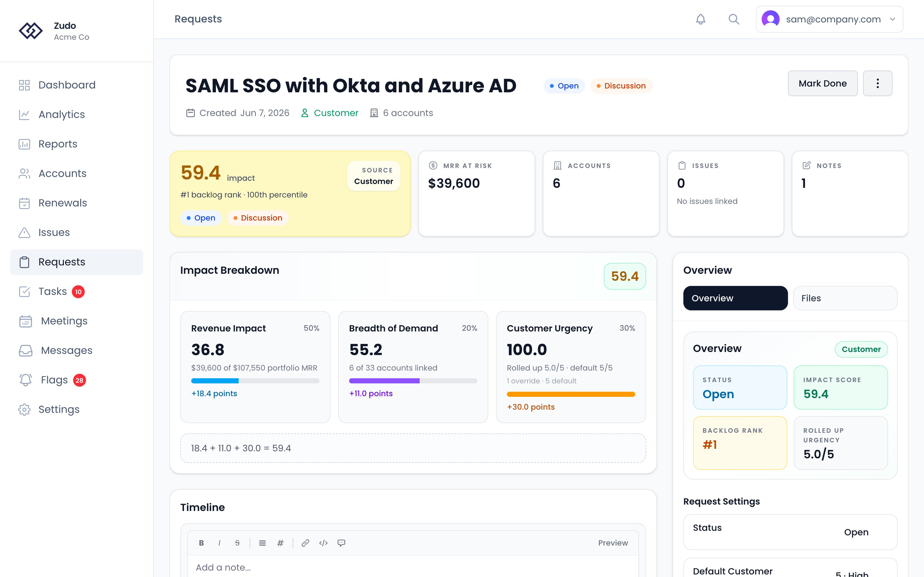Switch to the Files tab
This screenshot has width=924, height=577.
click(x=845, y=298)
